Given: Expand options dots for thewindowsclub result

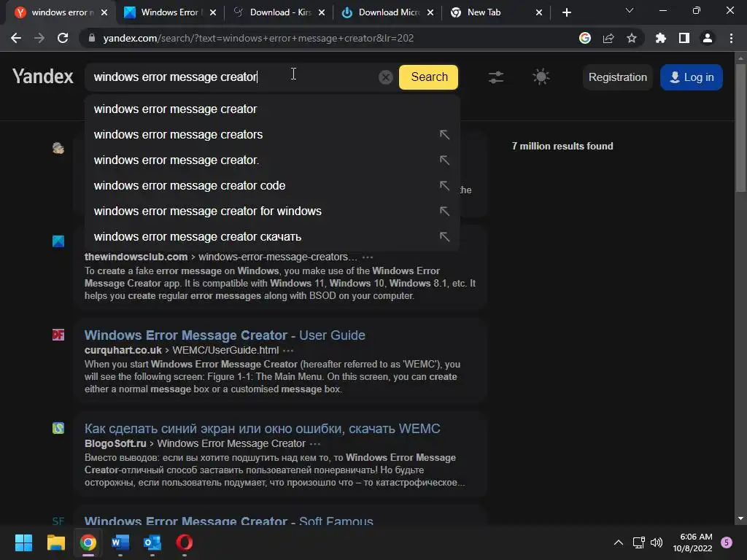Looking at the screenshot, I should point(368,257).
